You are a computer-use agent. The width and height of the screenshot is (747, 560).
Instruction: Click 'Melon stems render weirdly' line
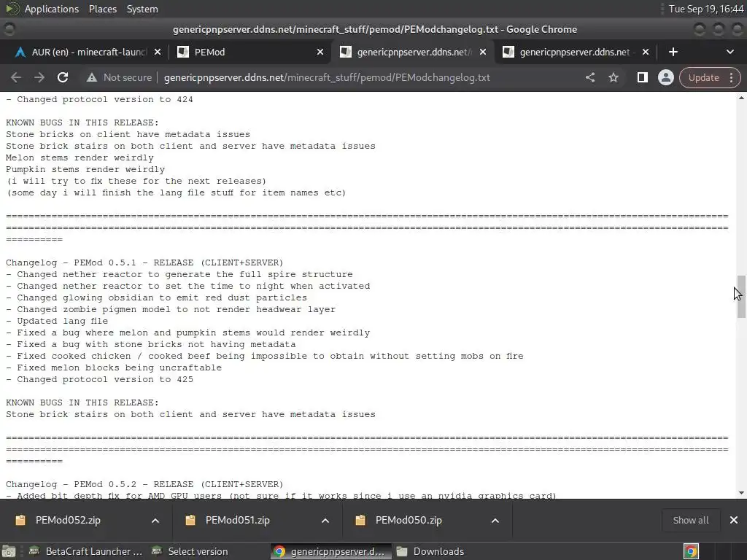[x=80, y=157]
